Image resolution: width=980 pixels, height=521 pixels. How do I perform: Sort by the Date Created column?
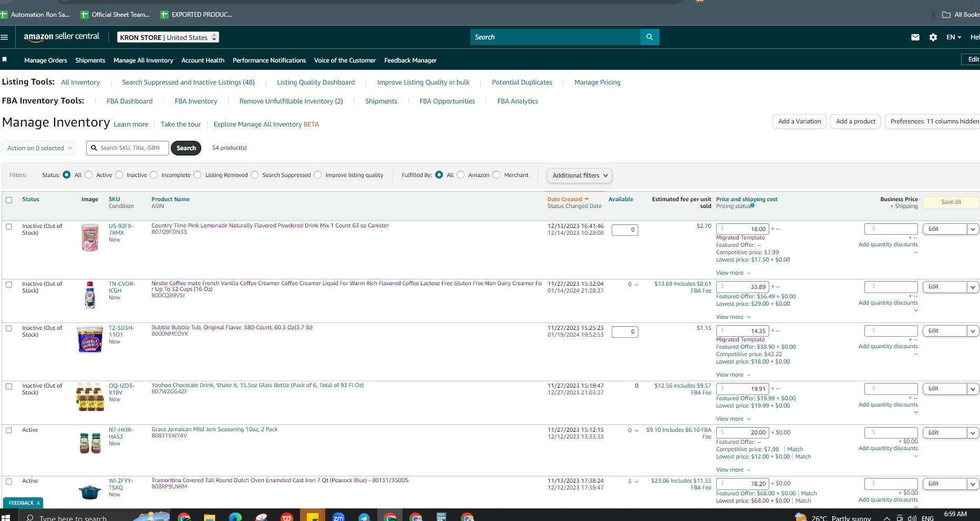pos(568,200)
